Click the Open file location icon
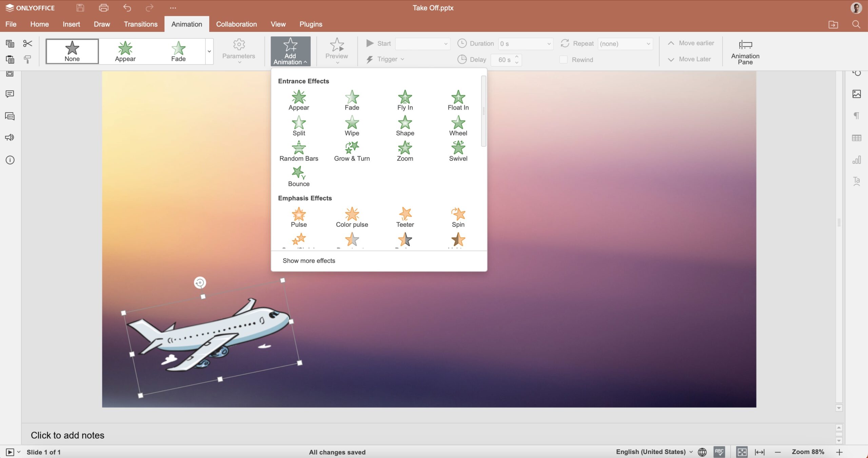Image resolution: width=868 pixels, height=458 pixels. click(x=833, y=24)
